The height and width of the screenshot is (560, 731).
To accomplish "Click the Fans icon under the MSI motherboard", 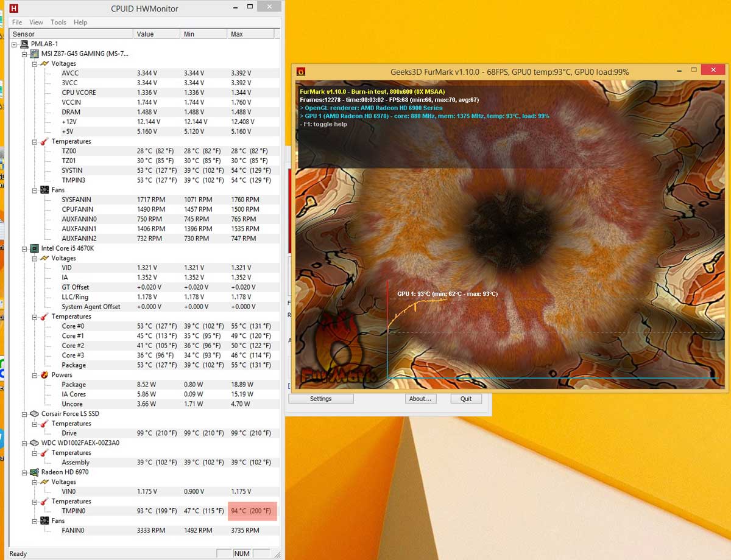I will point(44,190).
